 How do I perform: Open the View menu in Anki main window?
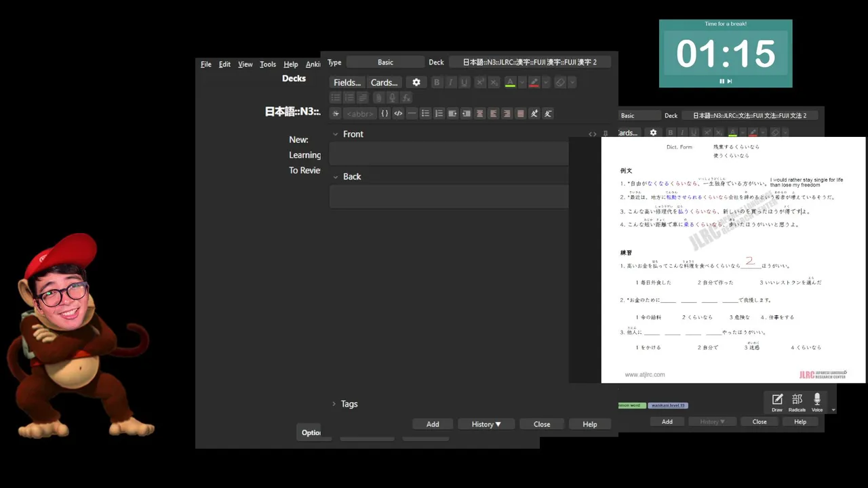pos(245,64)
